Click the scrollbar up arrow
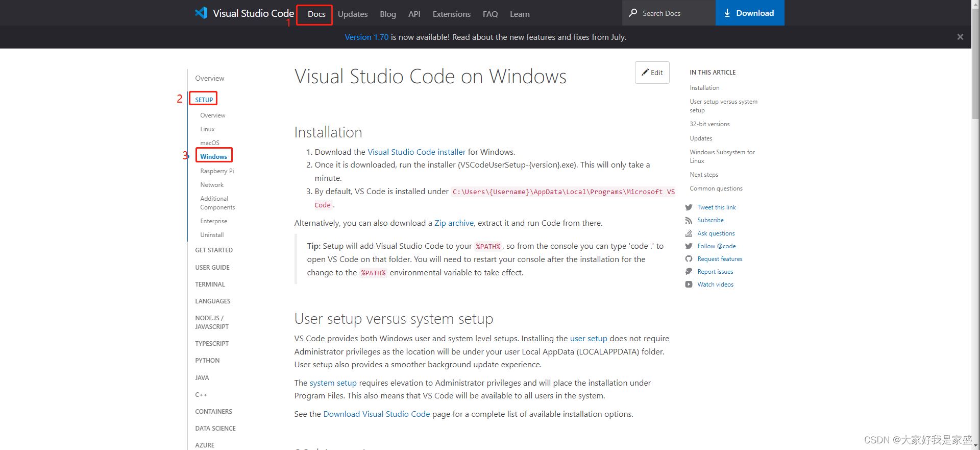The image size is (980, 450). tap(975, 4)
